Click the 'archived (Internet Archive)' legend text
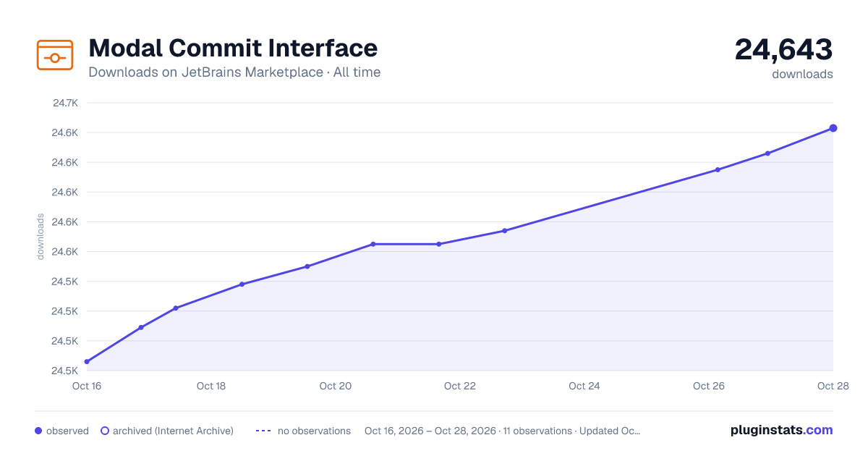 coord(173,431)
